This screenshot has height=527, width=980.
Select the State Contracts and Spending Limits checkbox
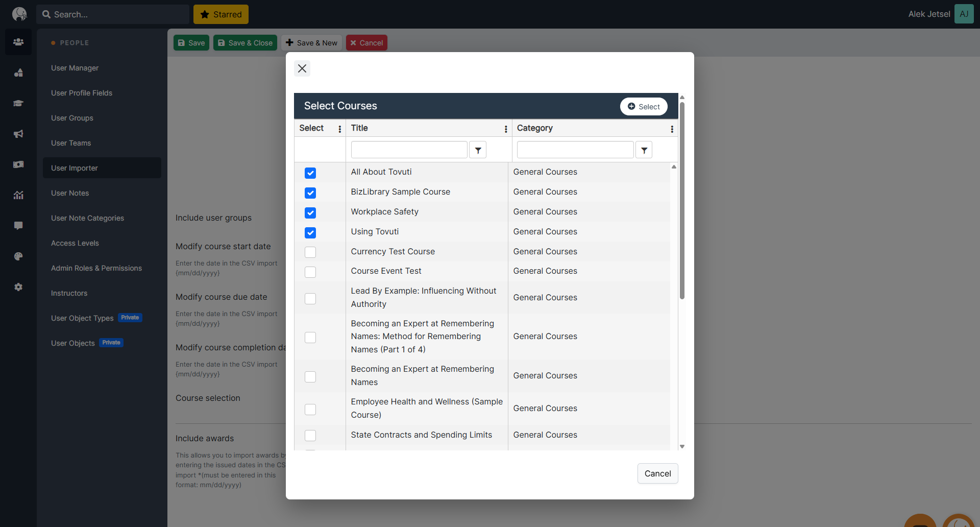pyautogui.click(x=310, y=436)
